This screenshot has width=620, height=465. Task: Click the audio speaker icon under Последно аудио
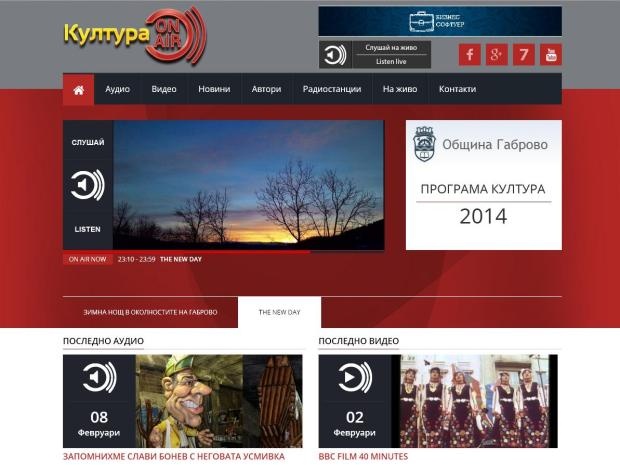tap(99, 377)
